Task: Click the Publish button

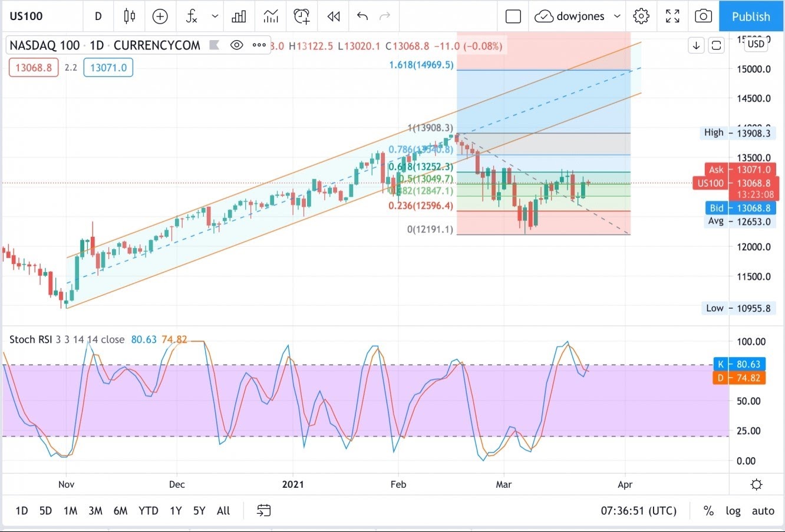Action: click(751, 16)
